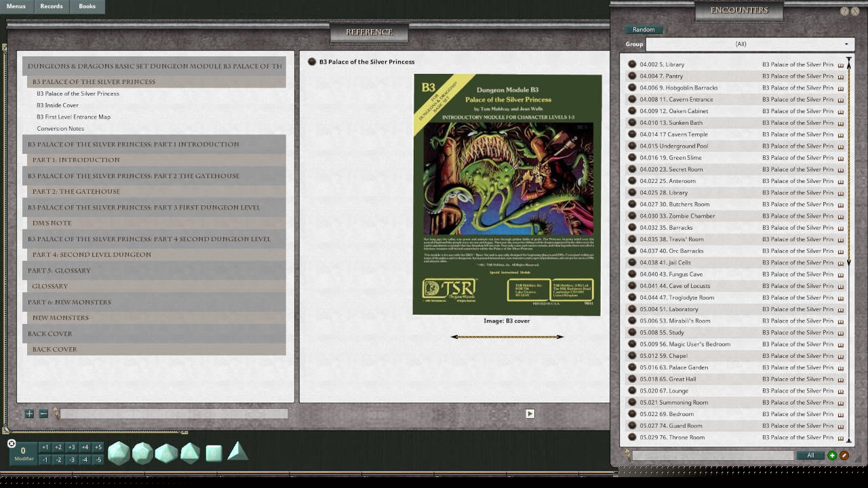Roll the d4 pyramid die
The width and height of the screenshot is (868, 488).
(x=237, y=451)
